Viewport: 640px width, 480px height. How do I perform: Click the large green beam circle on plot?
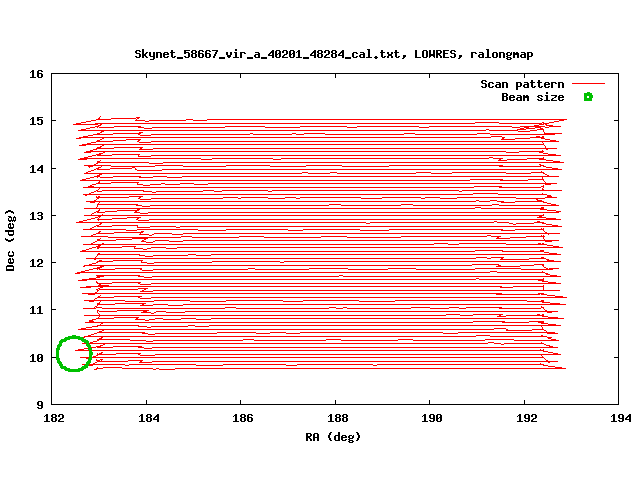[x=74, y=353]
